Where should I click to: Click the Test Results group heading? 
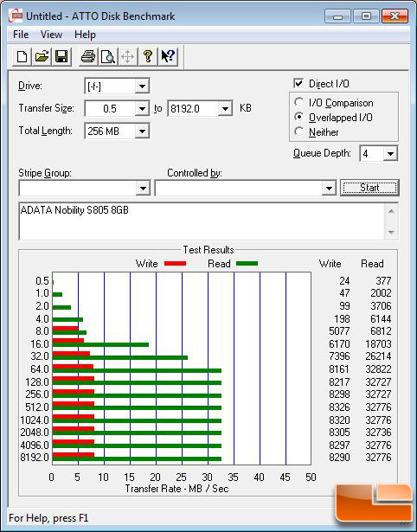click(208, 250)
